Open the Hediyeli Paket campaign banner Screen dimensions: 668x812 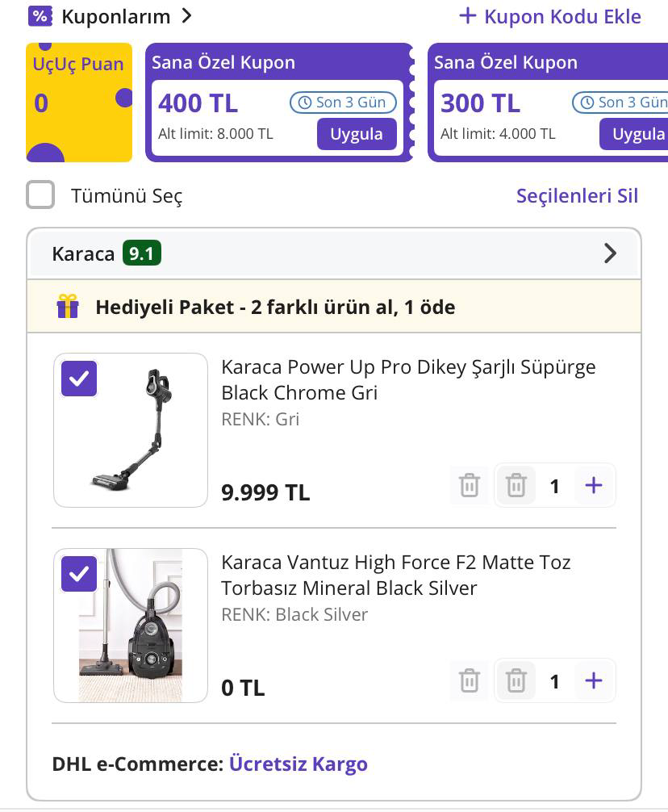274,307
